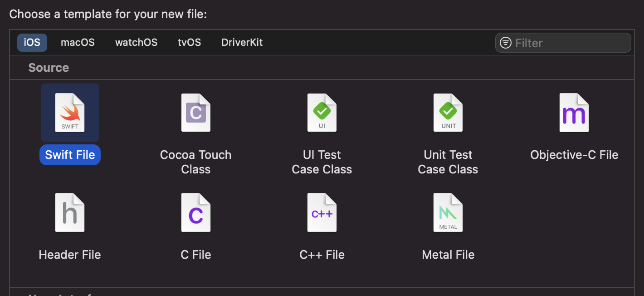644x296 pixels.
Task: Choose the Cocoa Touch Class icon
Action: point(196,113)
